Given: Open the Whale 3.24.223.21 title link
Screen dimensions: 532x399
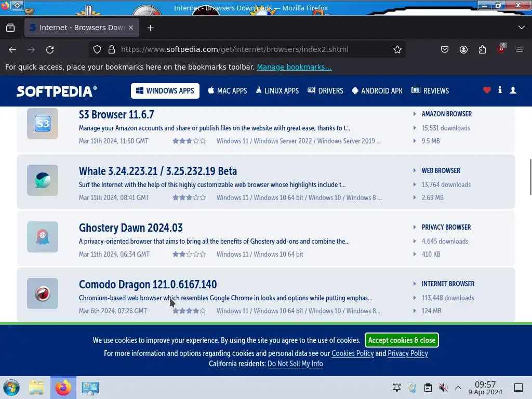Looking at the screenshot, I should pyautogui.click(x=158, y=171).
